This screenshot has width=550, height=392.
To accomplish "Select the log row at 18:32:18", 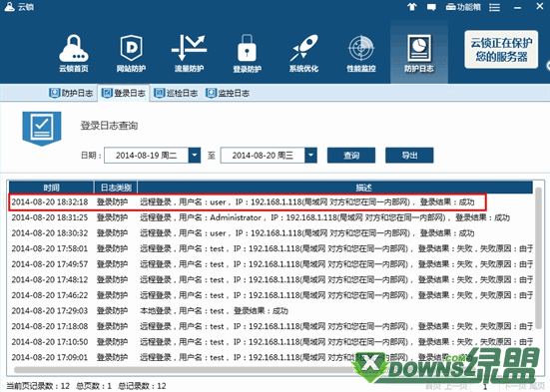I will point(248,201).
